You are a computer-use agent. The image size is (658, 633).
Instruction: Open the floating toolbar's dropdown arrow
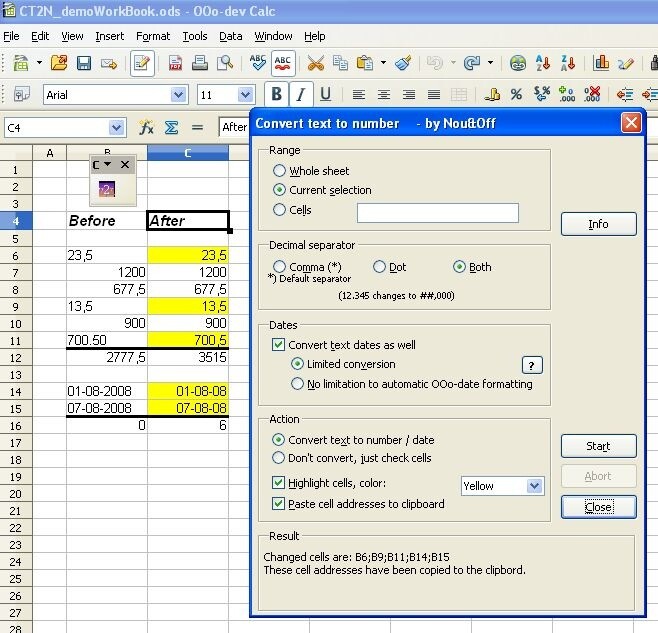pos(107,165)
